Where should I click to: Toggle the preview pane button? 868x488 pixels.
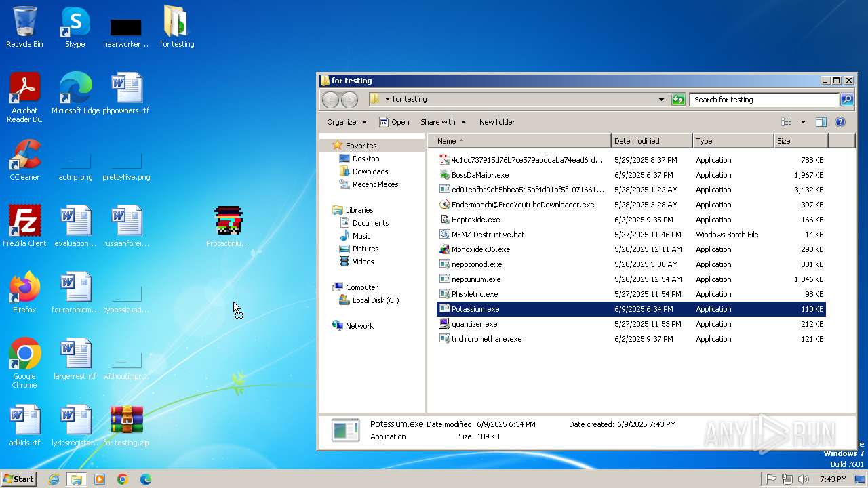[x=821, y=122]
